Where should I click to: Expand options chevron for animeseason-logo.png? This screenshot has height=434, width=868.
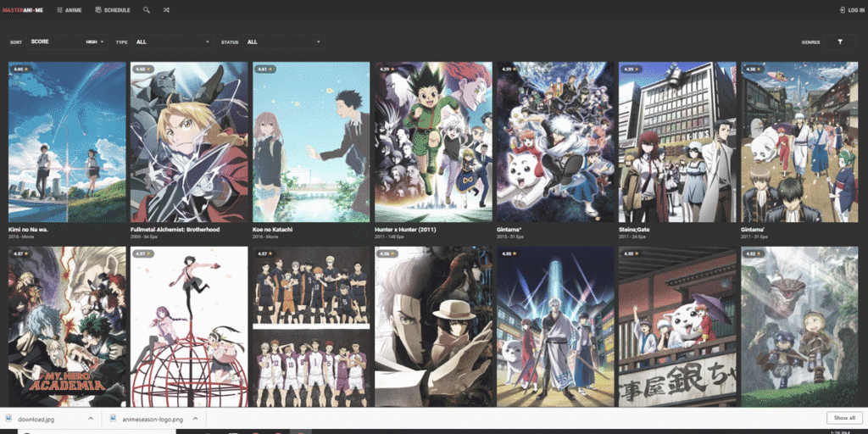[x=196, y=419]
